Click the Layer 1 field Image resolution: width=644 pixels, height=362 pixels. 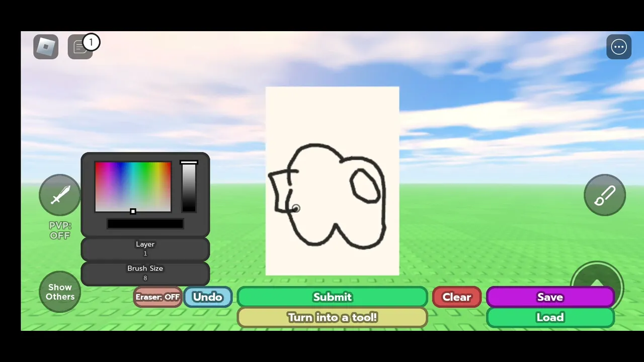(145, 248)
